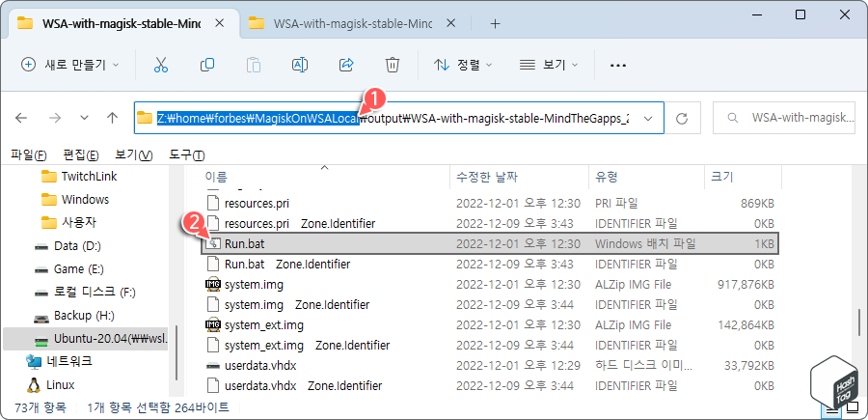Add a new tab with plus
The width and height of the screenshot is (868, 420).
coord(496,24)
